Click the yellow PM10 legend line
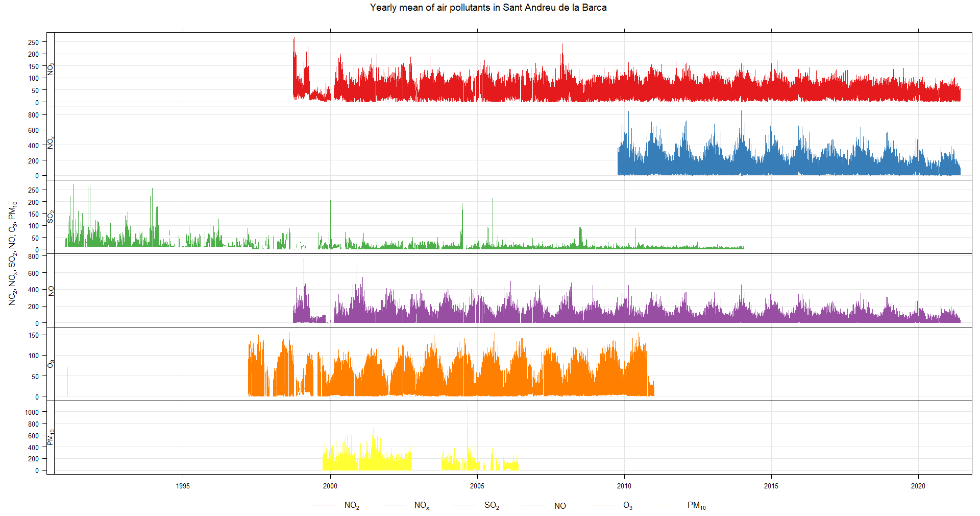980x516 pixels. [667, 505]
